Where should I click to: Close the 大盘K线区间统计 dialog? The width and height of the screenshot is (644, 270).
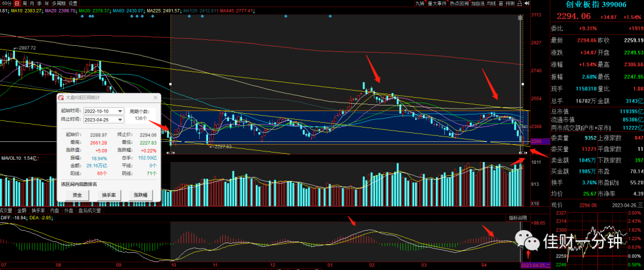[x=155, y=98]
